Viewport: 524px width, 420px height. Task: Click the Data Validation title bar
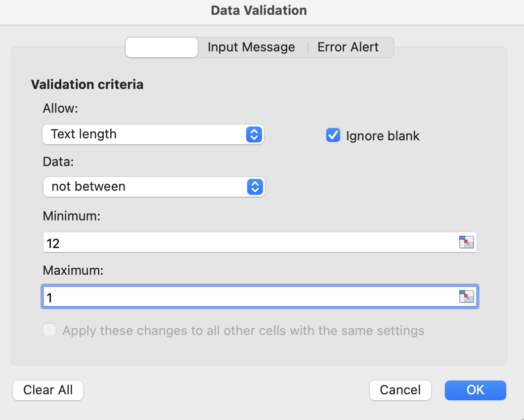(259, 10)
